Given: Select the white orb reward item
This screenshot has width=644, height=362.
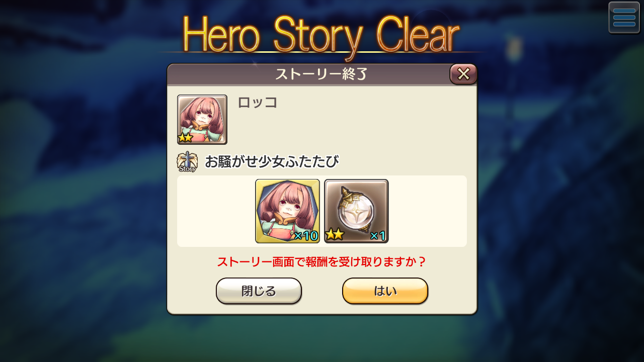Looking at the screenshot, I should 356,211.
